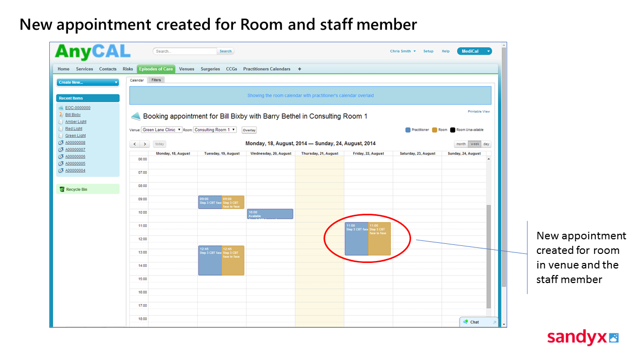Open the 10:00 Available slot on Wednesday
644x362 pixels.
(270, 214)
